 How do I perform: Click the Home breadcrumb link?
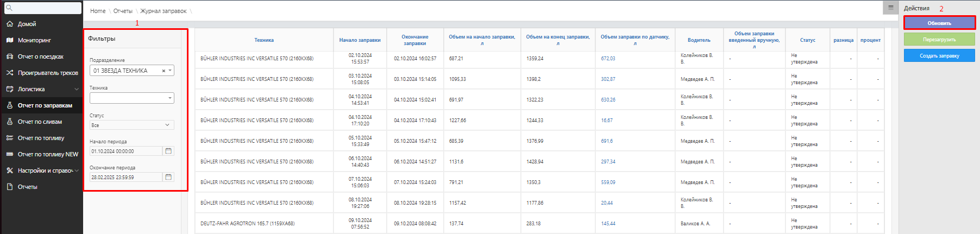click(x=98, y=11)
